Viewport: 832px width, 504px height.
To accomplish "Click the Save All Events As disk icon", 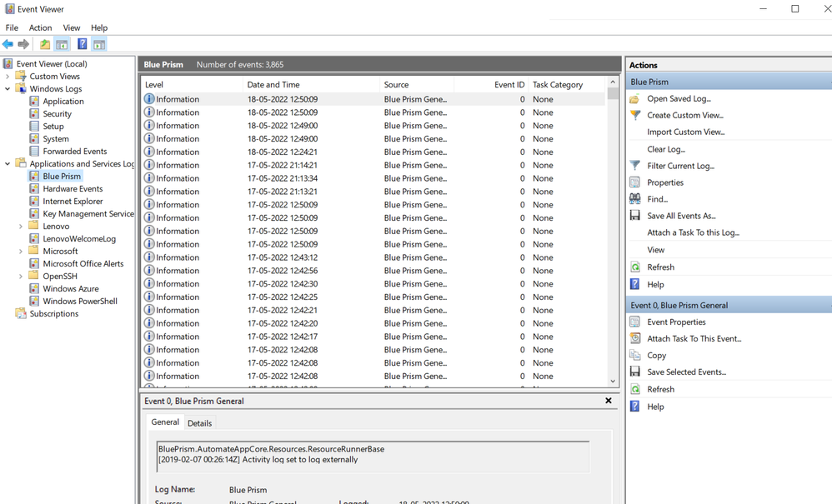I will click(635, 216).
